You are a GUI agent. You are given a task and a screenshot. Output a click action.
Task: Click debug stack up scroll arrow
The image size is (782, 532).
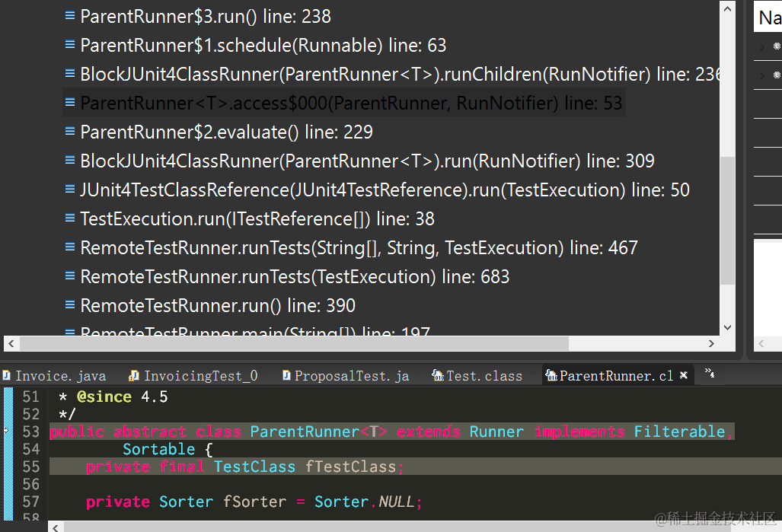click(x=728, y=8)
